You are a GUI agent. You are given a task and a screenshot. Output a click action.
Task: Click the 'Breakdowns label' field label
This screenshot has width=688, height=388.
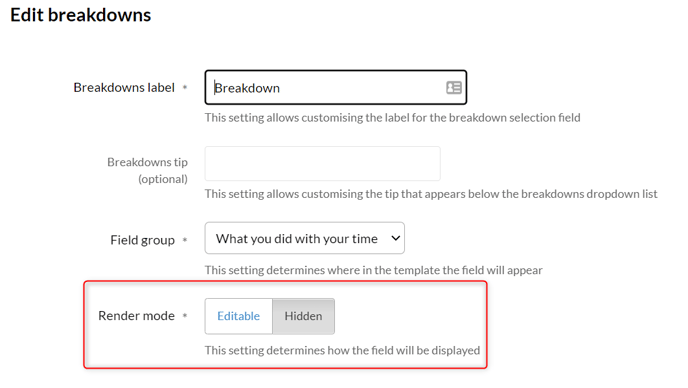[124, 87]
